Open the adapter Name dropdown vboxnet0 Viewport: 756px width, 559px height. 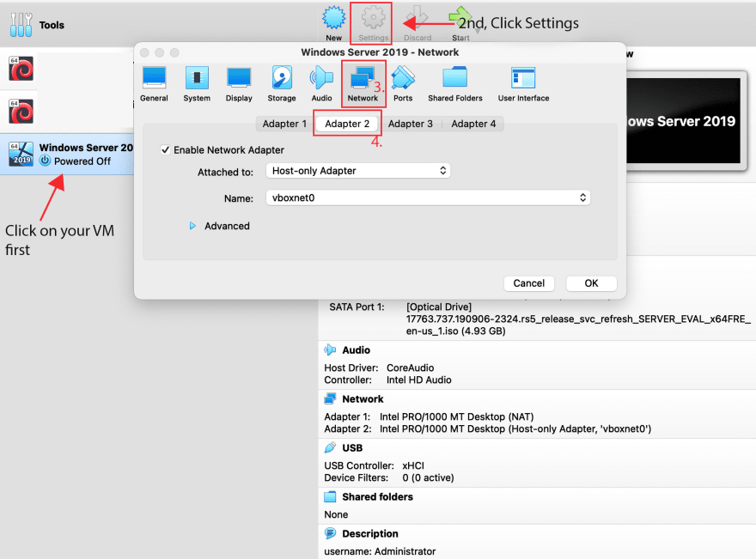tap(428, 197)
